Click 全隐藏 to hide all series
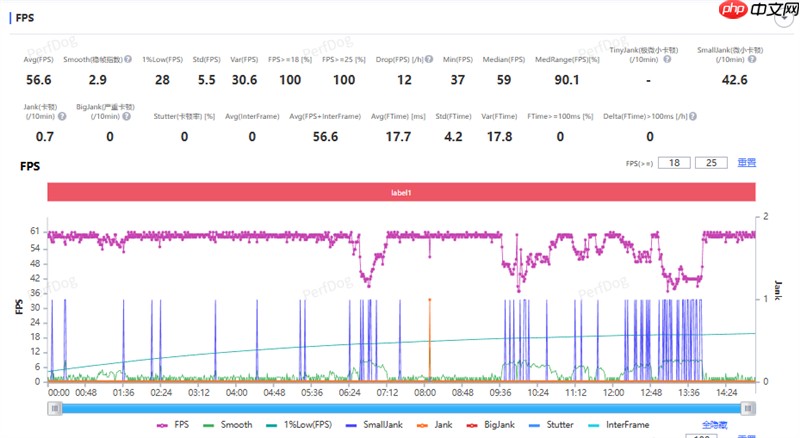The image size is (800, 438). pos(715,425)
